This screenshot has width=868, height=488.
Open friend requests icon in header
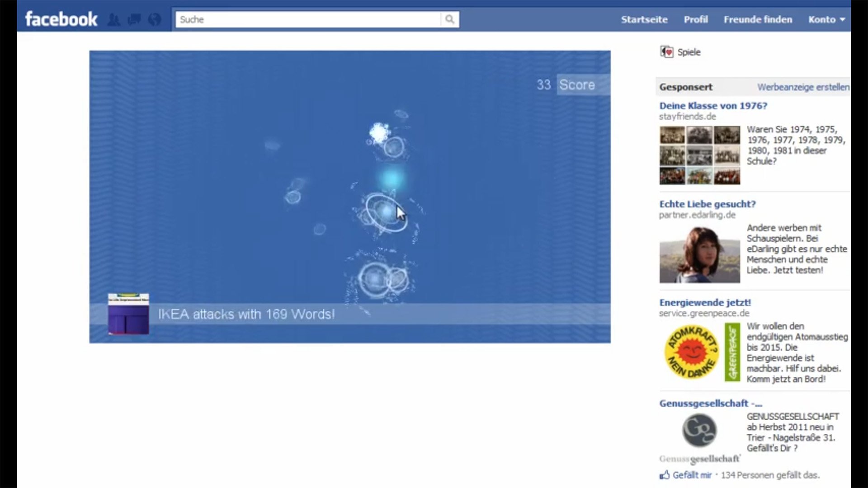[114, 19]
